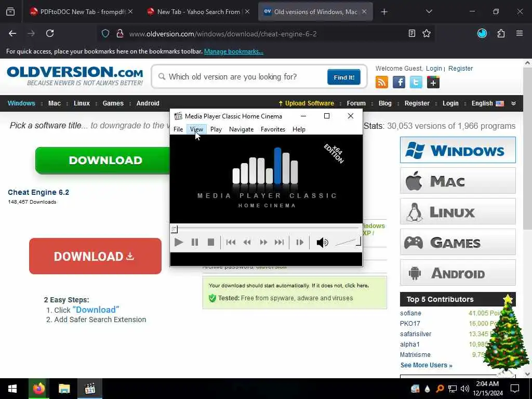Step forward one frame in player
The width and height of the screenshot is (532, 399).
(x=300, y=242)
